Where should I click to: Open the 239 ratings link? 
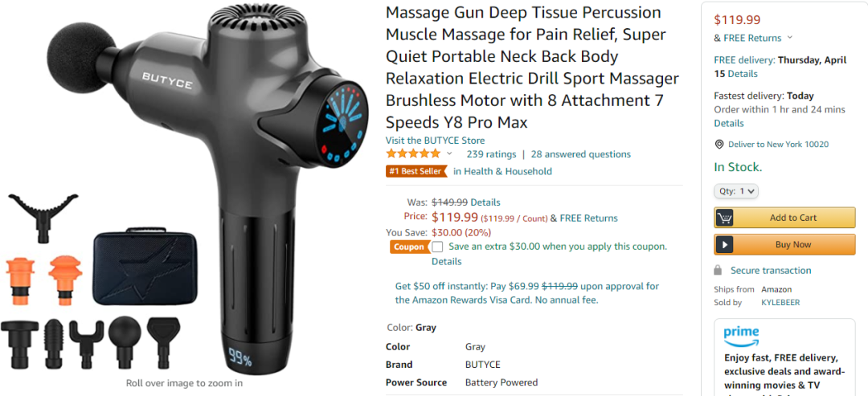(491, 154)
